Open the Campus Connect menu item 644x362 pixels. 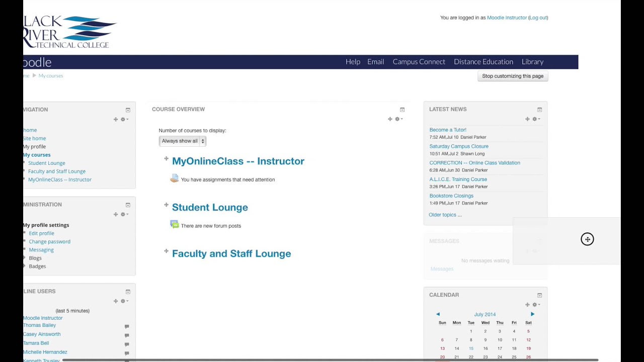[x=419, y=62]
